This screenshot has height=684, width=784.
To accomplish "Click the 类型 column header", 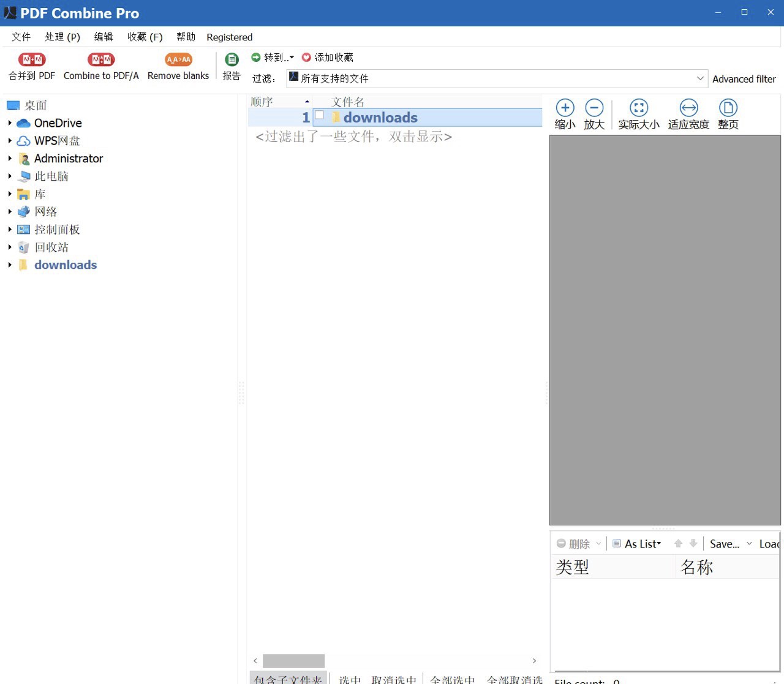I will point(612,567).
